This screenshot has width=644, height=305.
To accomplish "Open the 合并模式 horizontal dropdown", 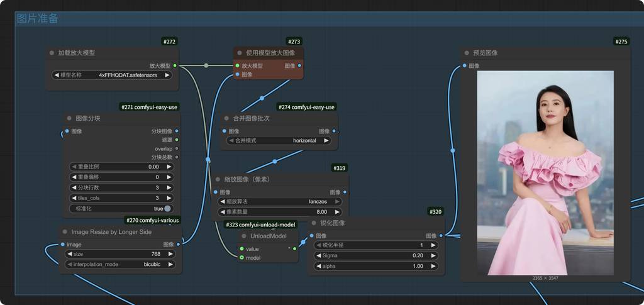I will [x=279, y=141].
